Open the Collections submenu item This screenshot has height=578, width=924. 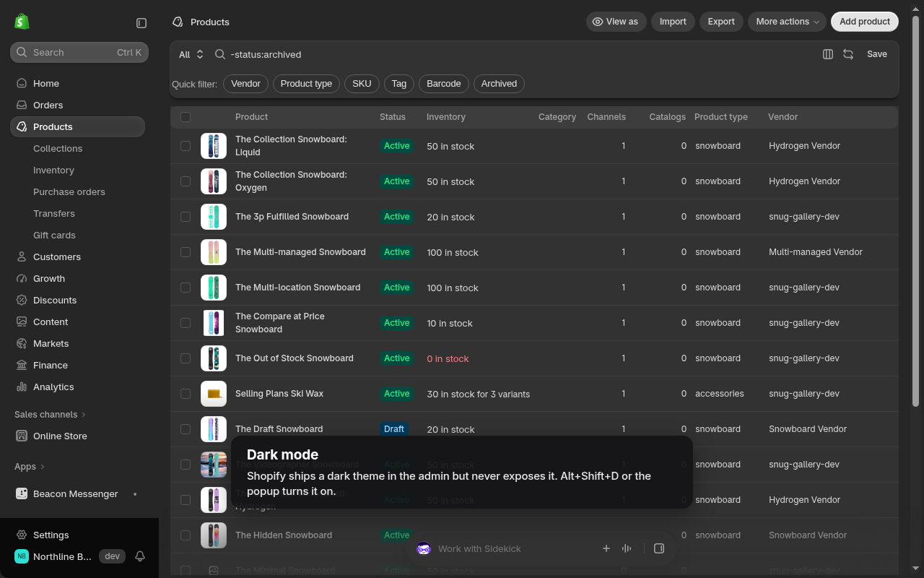[58, 148]
